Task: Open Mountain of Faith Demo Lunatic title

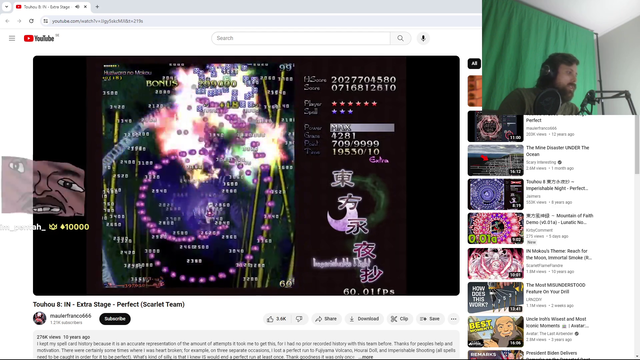Action: [559, 219]
